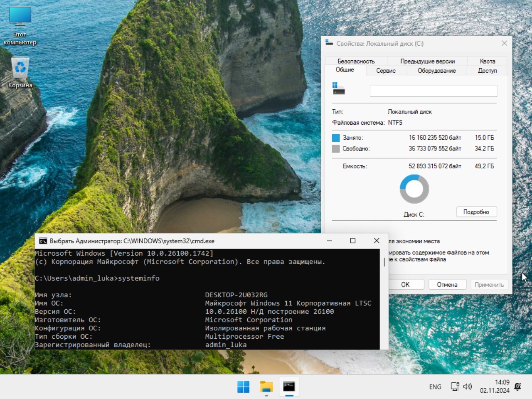Maximize the cmd.exe window
The width and height of the screenshot is (532, 399).
tap(353, 241)
